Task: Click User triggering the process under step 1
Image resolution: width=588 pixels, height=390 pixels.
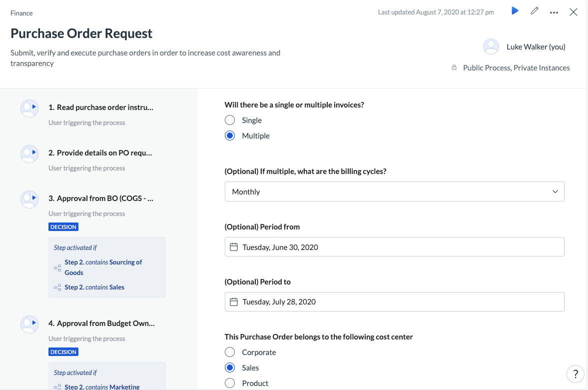Action: tap(86, 122)
